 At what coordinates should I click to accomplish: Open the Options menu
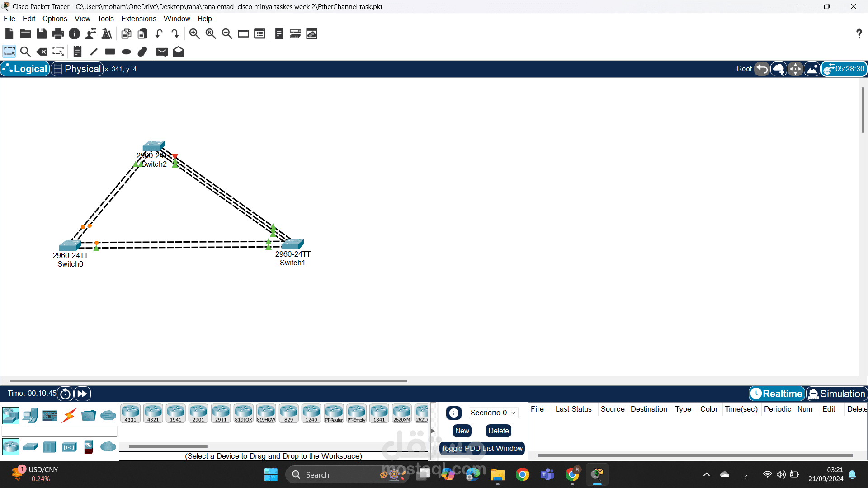coord(55,19)
